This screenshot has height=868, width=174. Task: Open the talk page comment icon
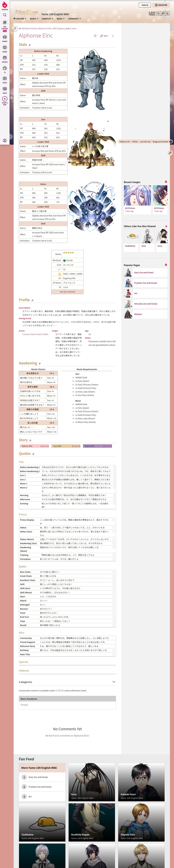95,36
